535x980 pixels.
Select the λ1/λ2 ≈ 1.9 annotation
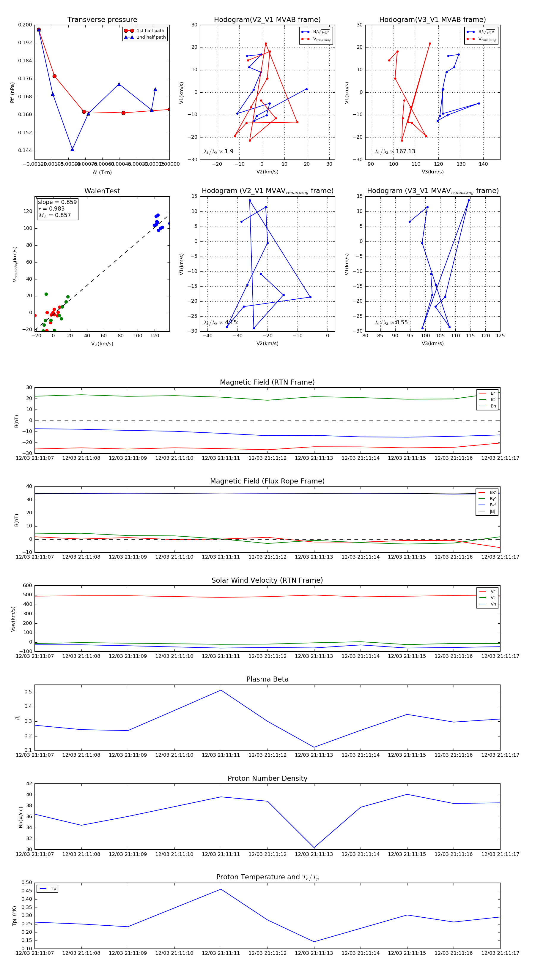218,151
